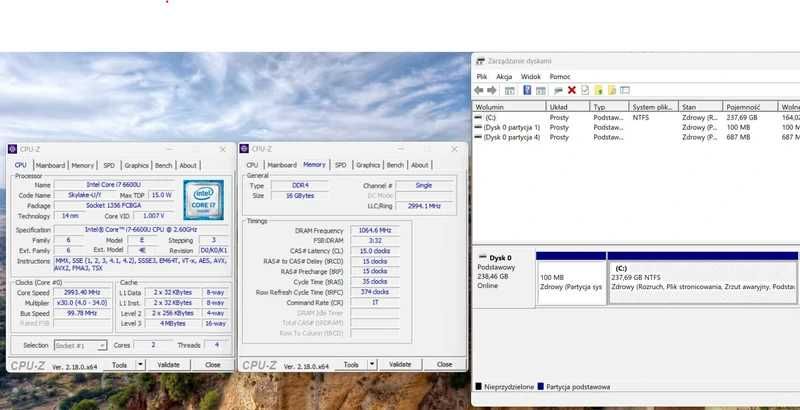Viewport: 800px width, 410px height.
Task: Click the DRAM Frequency 1064.6 MHz value
Action: pyautogui.click(x=375, y=230)
